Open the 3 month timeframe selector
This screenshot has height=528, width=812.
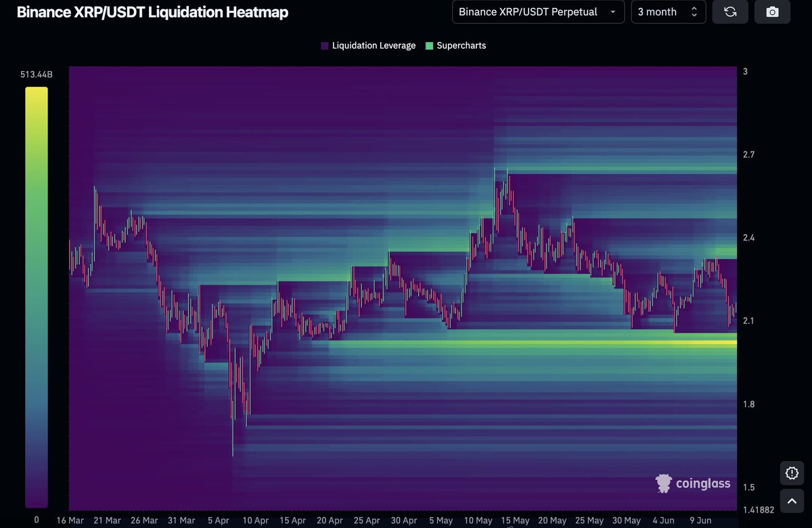coord(669,12)
